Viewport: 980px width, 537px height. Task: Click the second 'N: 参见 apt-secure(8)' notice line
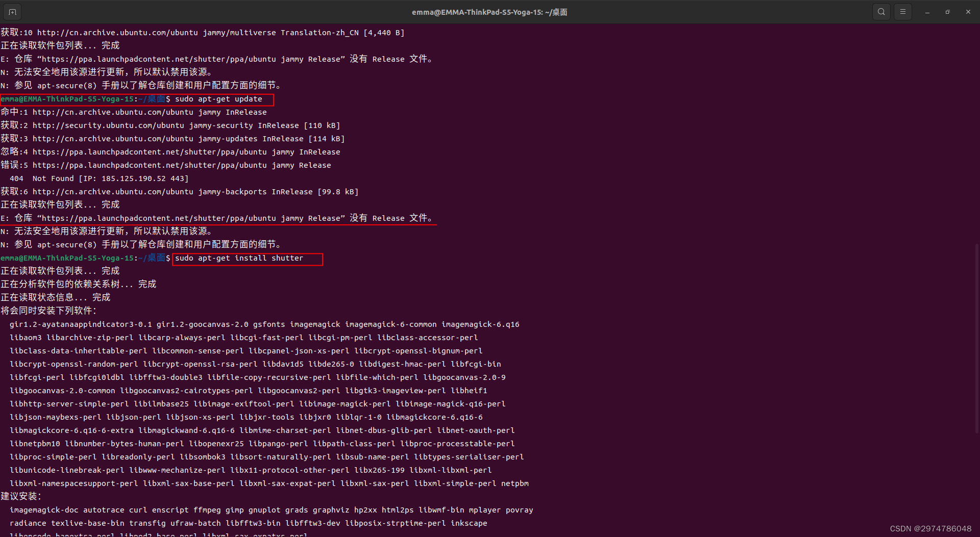(x=141, y=244)
